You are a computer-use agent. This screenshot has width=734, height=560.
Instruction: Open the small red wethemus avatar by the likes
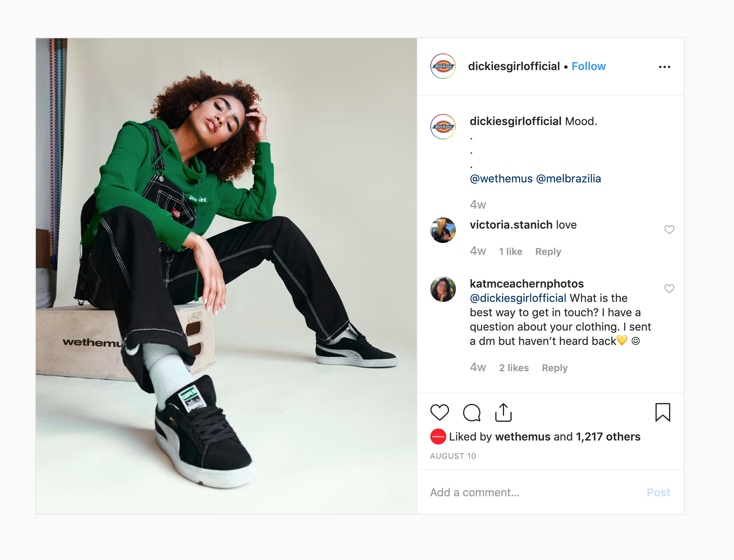[x=438, y=437]
